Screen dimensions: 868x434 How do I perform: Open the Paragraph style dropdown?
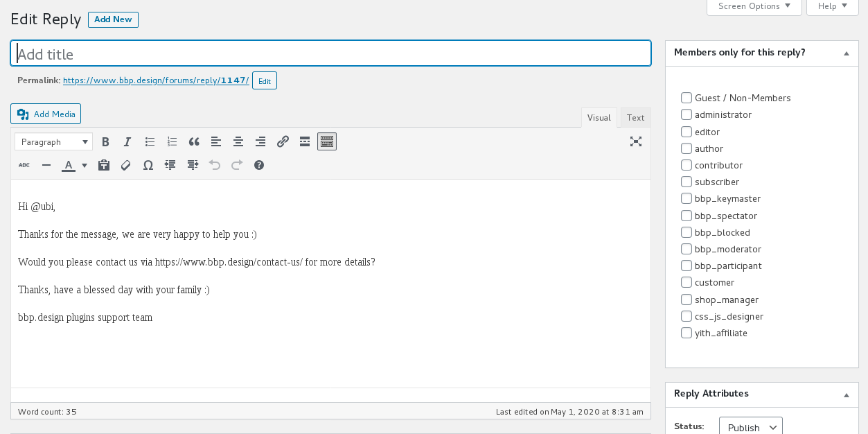coord(53,141)
